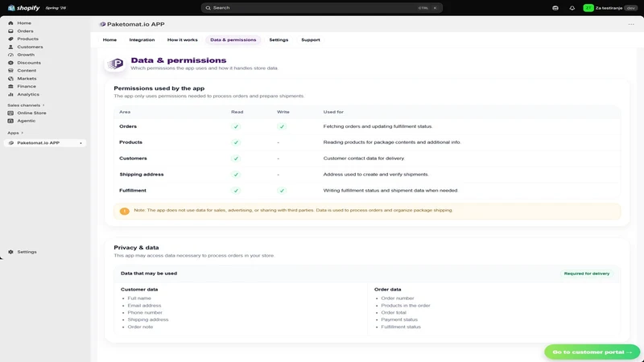Go to Products in the sidebar
This screenshot has width=644, height=362.
tap(27, 39)
